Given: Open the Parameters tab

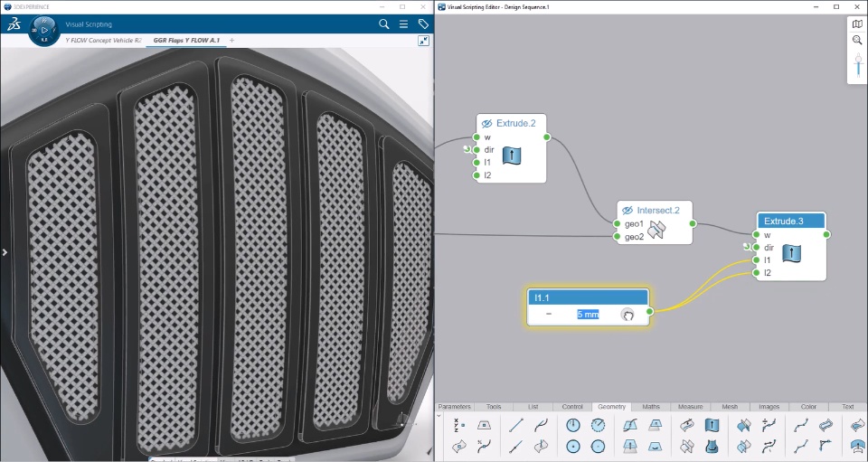Looking at the screenshot, I should [455, 407].
